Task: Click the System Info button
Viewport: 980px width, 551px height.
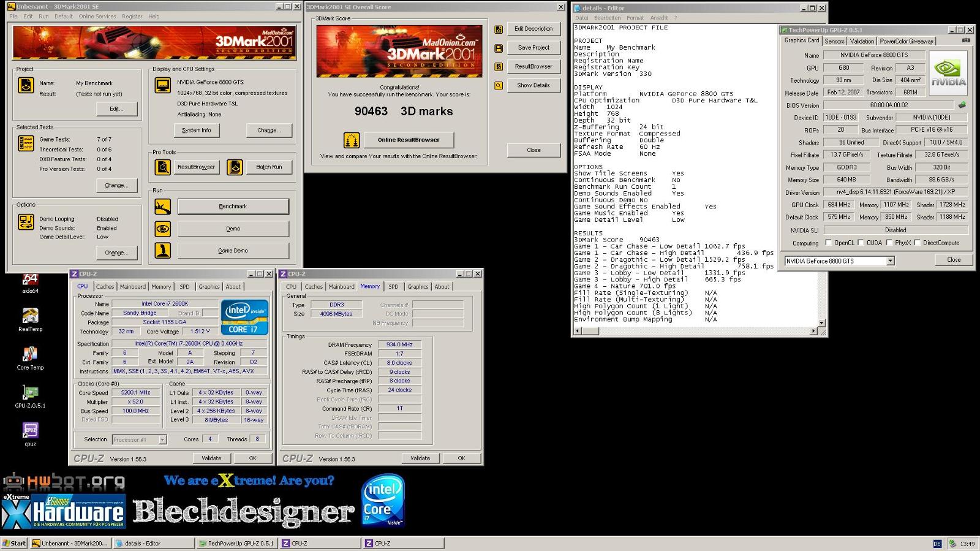Action: pyautogui.click(x=196, y=130)
